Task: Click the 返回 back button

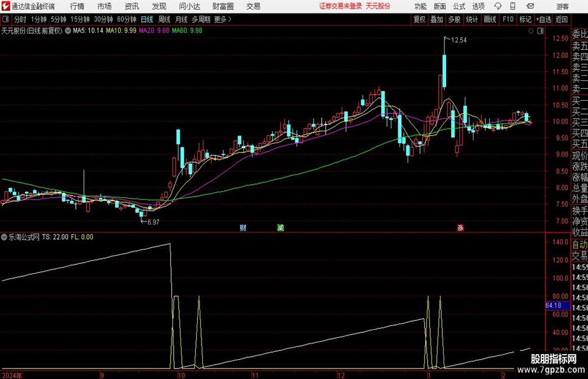Action: [561, 19]
